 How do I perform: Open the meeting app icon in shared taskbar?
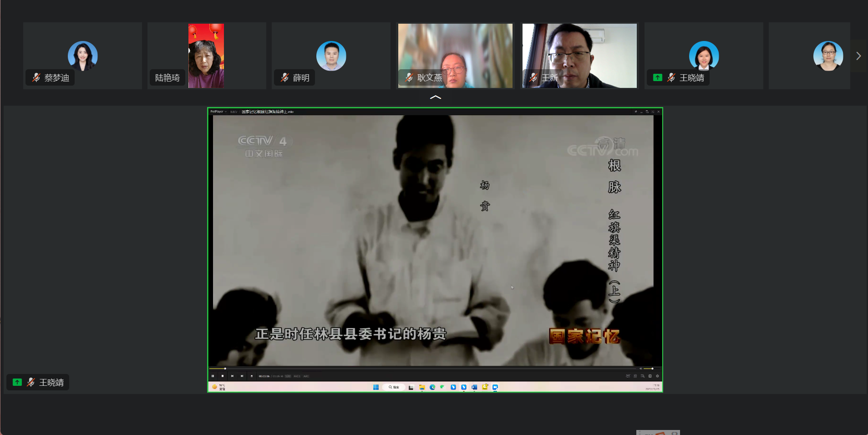point(495,387)
